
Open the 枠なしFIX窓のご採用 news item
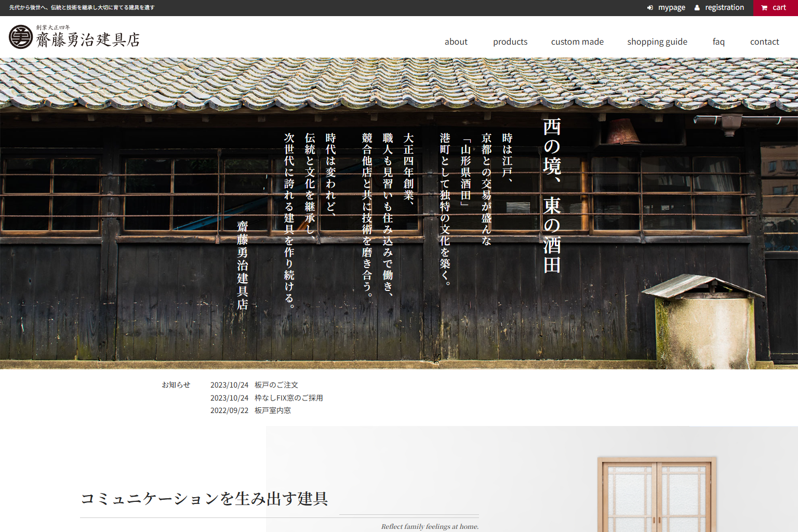click(288, 398)
